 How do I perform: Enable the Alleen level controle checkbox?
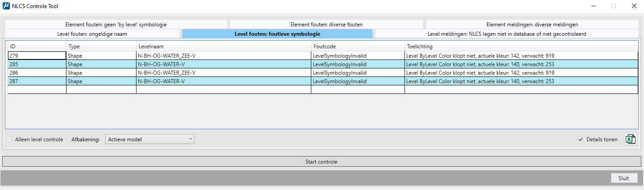click(x=9, y=139)
